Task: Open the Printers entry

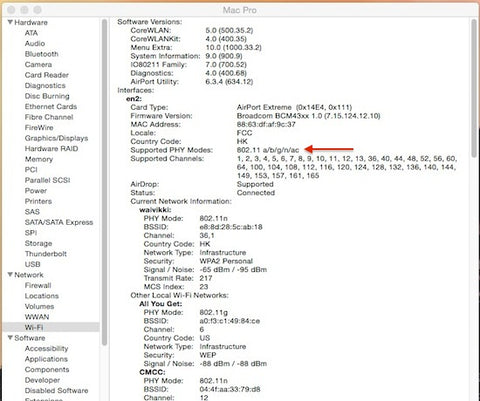Action: coord(38,201)
